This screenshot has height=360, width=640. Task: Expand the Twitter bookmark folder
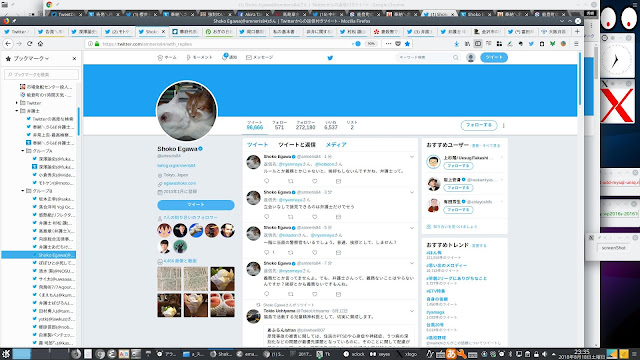click(17, 103)
